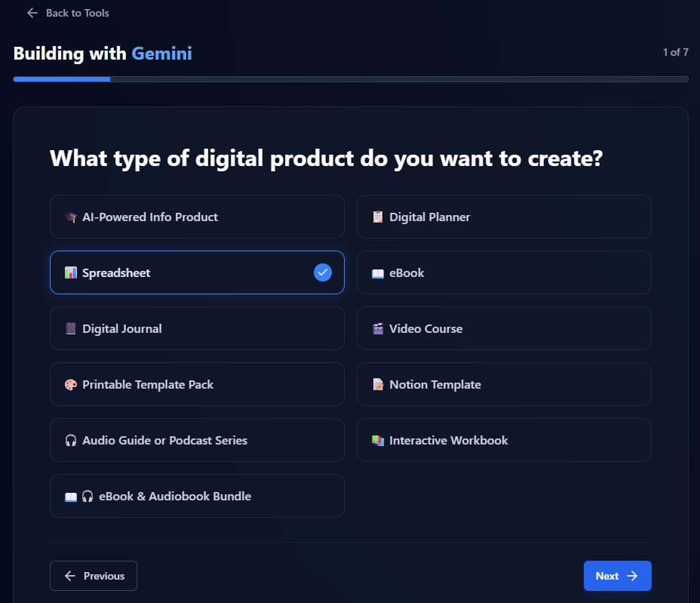Click the books icon beside Interactive Workbook
This screenshot has height=603, width=700.
(x=378, y=441)
